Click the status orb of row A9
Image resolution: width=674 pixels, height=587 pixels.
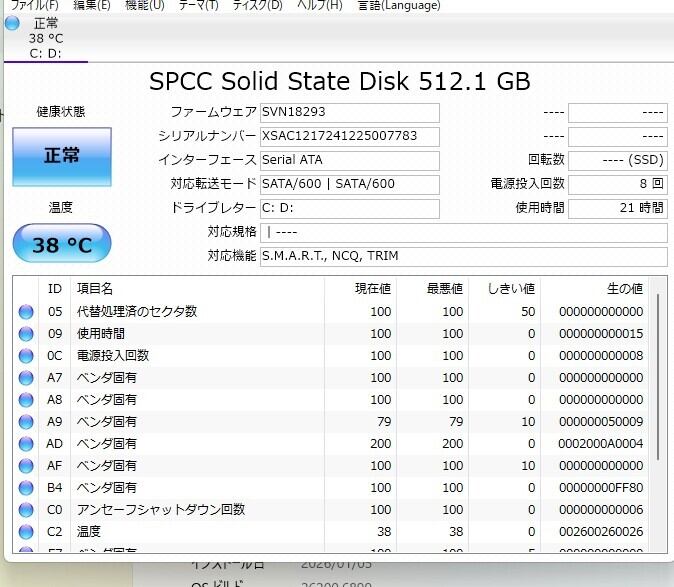(26, 422)
